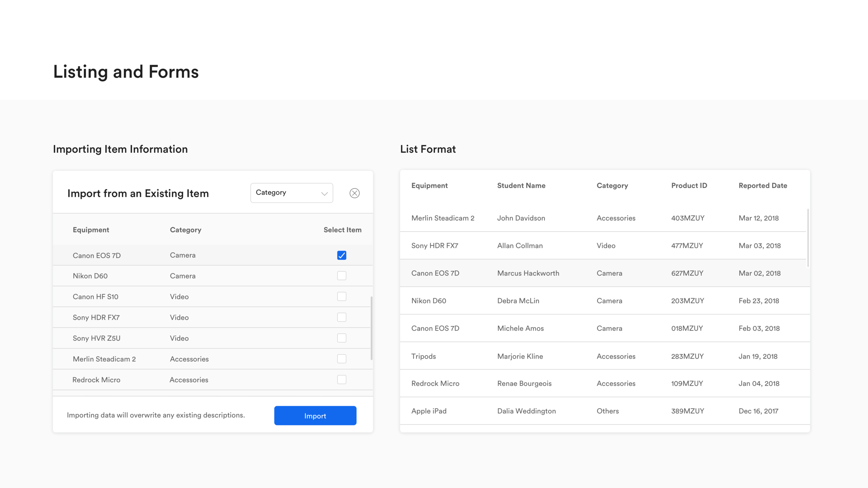Click the Mar 03, 2018 date cell

click(x=759, y=245)
